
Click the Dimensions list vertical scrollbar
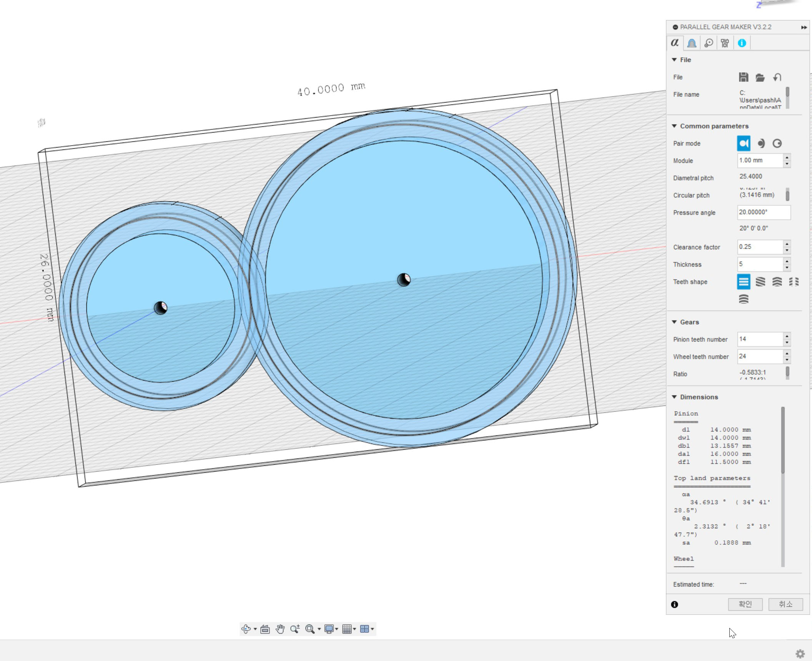tap(783, 440)
